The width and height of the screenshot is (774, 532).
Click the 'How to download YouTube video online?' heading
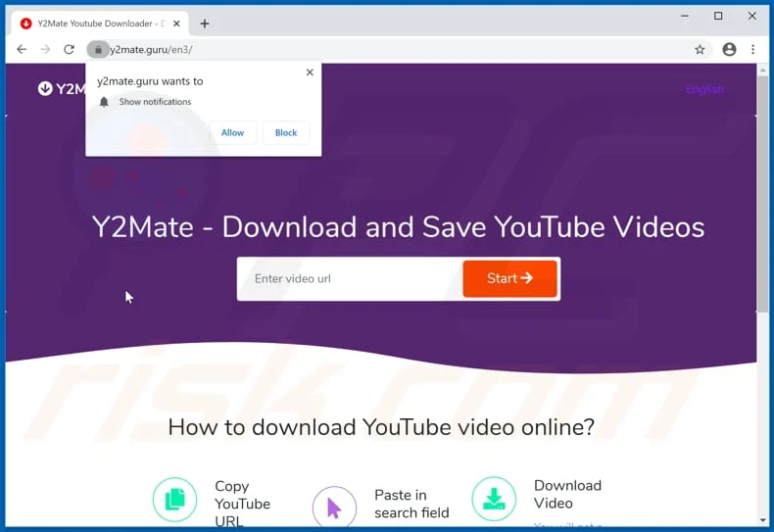click(381, 427)
